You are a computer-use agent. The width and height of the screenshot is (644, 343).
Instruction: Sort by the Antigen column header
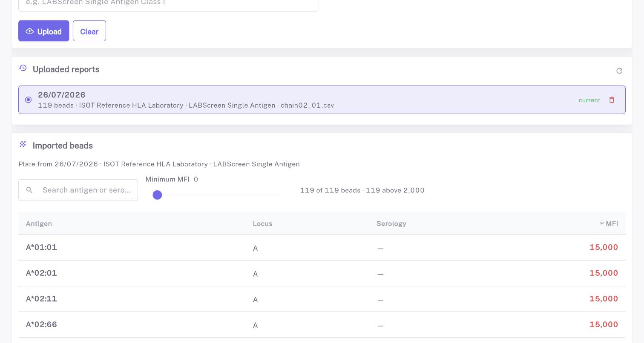tap(39, 223)
